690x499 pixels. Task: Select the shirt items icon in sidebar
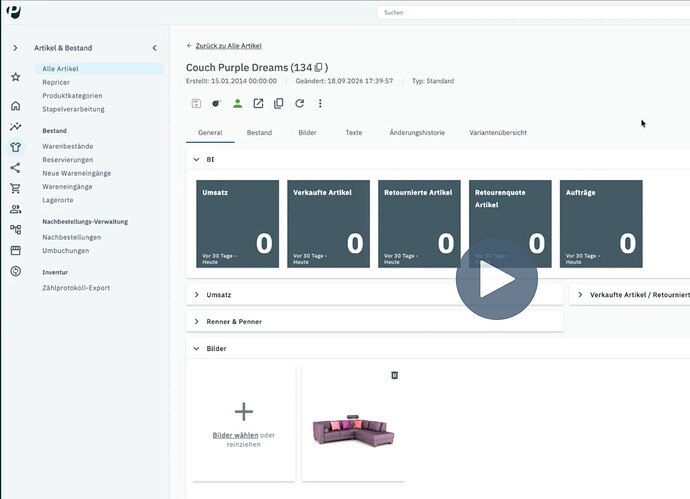[15, 147]
